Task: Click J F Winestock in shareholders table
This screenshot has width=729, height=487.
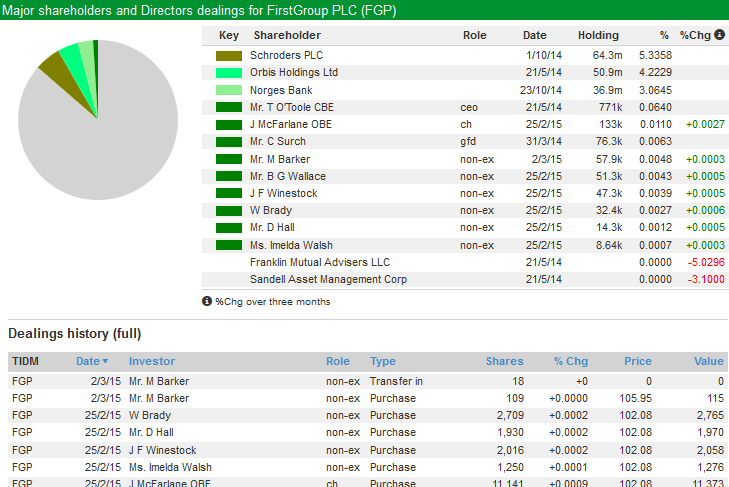Action: [x=284, y=193]
